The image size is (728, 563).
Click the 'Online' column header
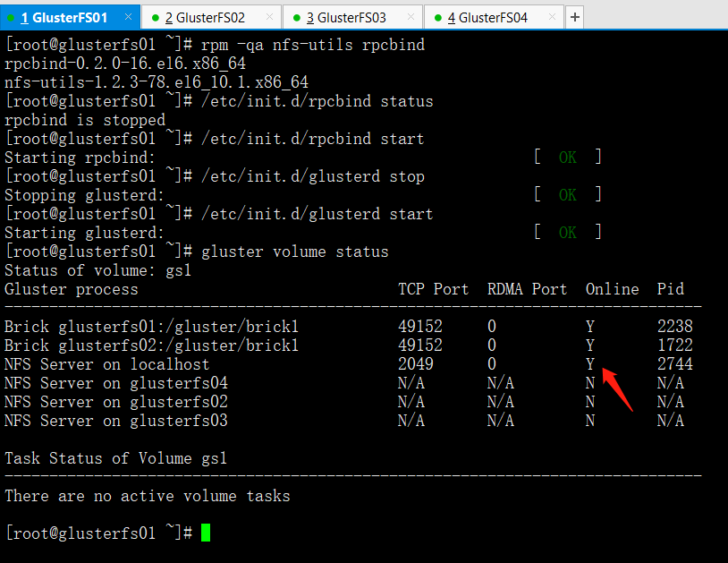pyautogui.click(x=613, y=289)
